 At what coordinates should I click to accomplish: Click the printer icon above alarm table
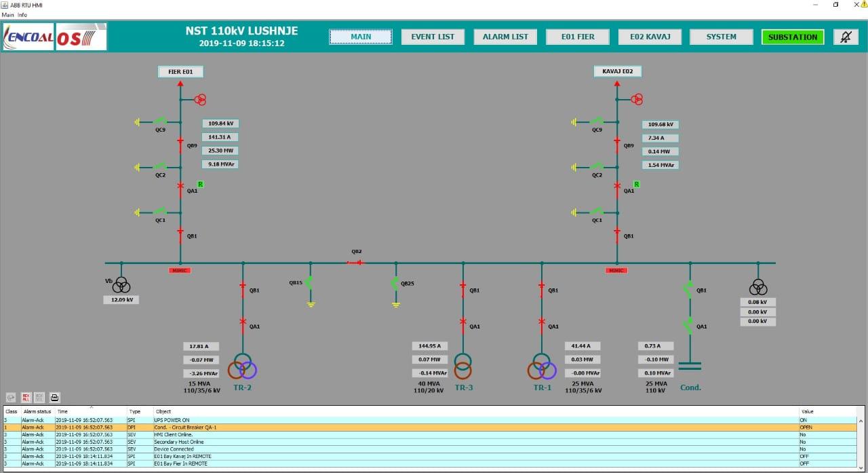point(55,397)
